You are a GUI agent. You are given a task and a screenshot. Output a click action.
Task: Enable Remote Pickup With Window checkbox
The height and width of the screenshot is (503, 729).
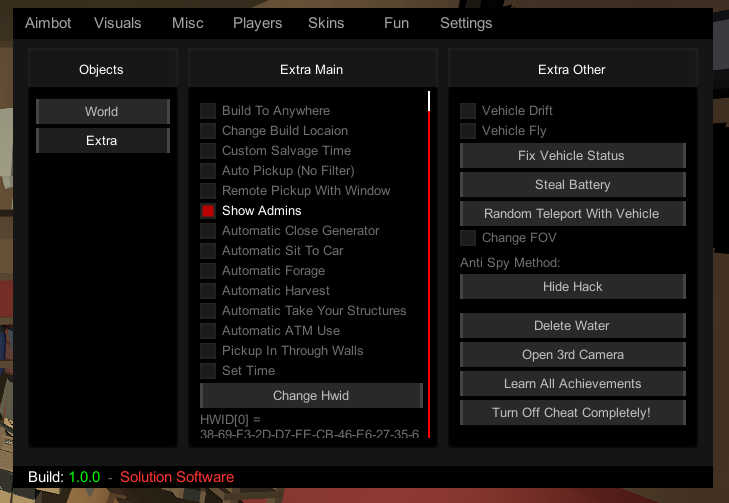pos(208,191)
